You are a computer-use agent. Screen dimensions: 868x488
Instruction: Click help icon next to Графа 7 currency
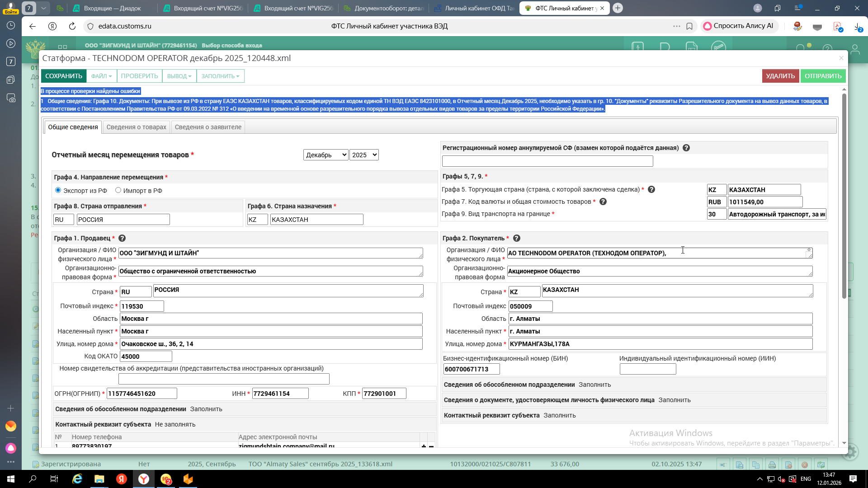pos(603,202)
